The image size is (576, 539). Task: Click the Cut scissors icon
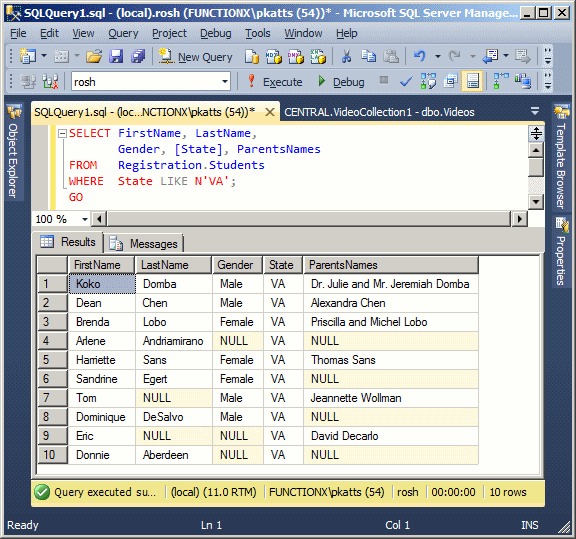[346, 57]
